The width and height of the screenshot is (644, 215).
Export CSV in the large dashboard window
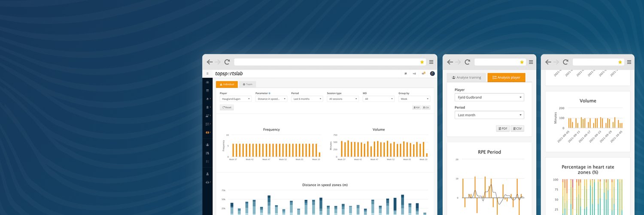(x=426, y=107)
